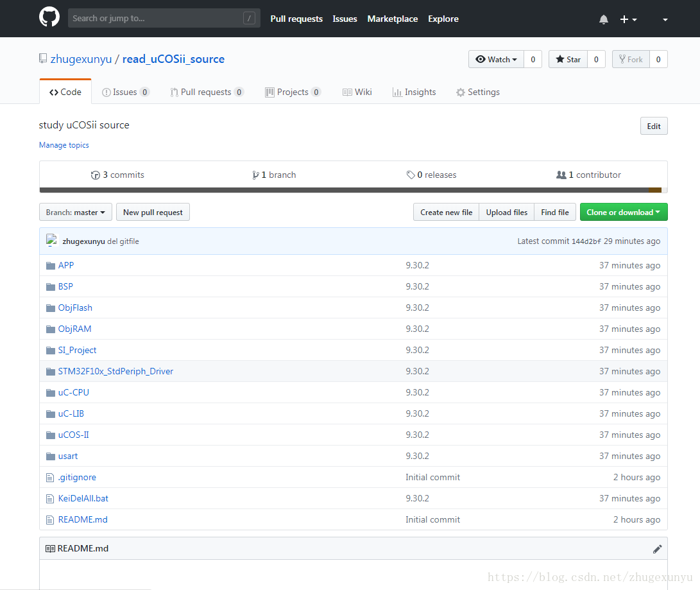Open read_uCOSii_source repository link
700x590 pixels.
click(x=173, y=59)
